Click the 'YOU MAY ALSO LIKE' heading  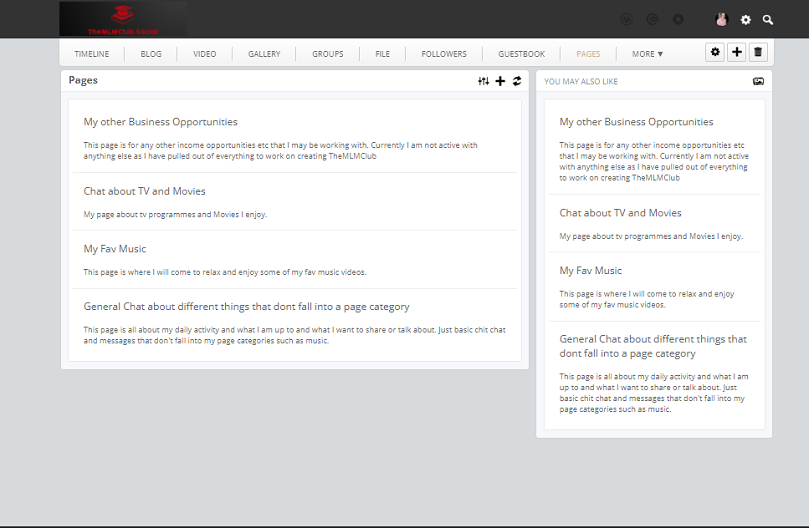(580, 82)
